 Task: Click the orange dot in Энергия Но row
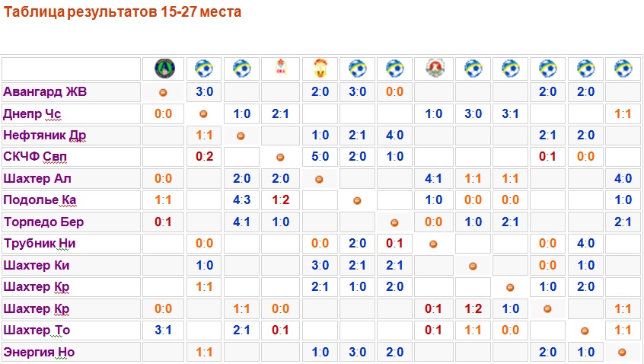pyautogui.click(x=623, y=353)
